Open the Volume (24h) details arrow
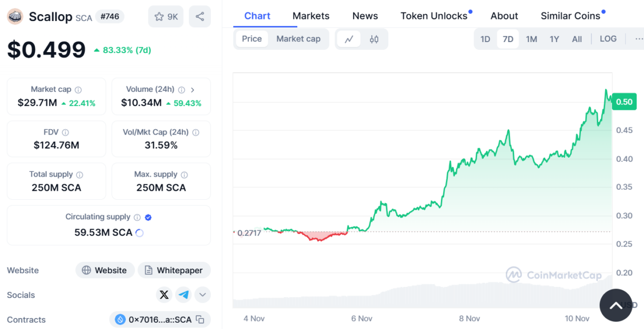Image resolution: width=644 pixels, height=329 pixels. point(193,89)
